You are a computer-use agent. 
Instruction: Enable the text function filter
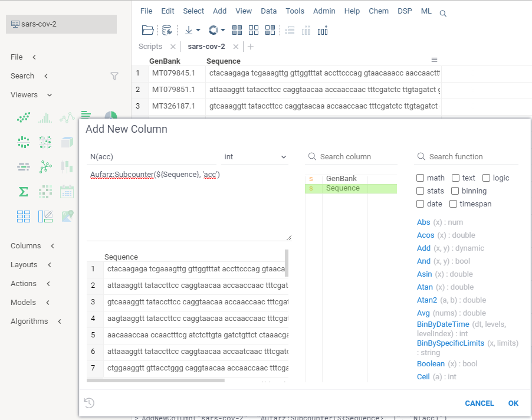tap(455, 178)
